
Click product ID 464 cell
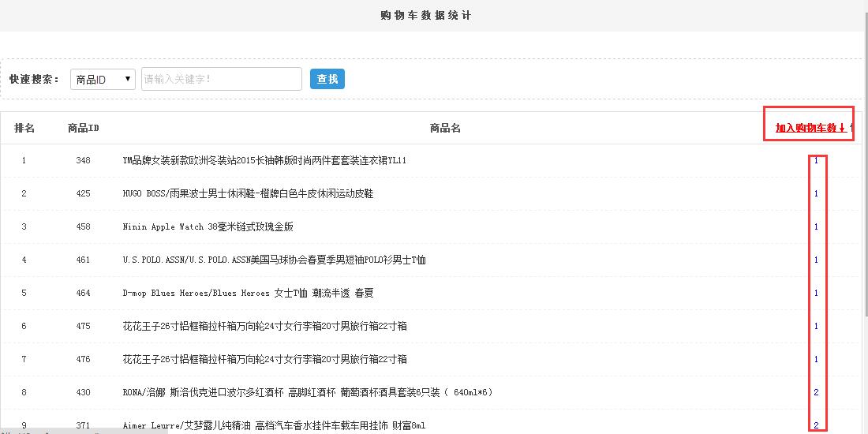pyautogui.click(x=83, y=294)
